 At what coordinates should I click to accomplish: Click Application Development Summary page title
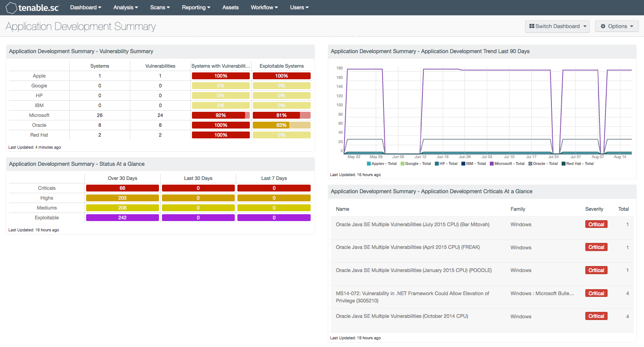81,27
